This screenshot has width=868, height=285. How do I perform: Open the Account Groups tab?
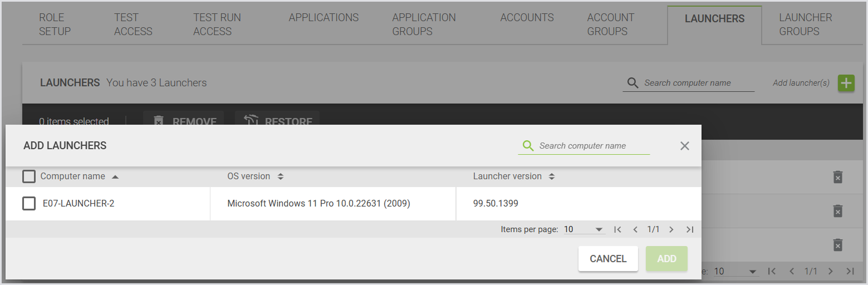(x=610, y=24)
